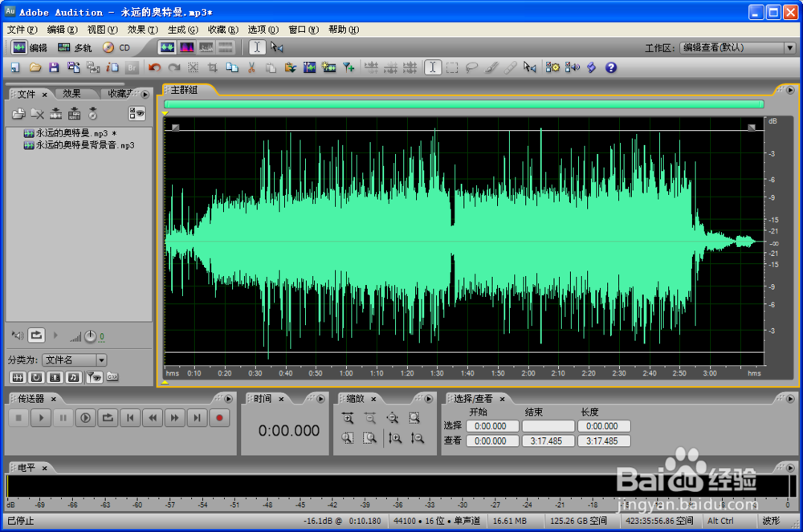This screenshot has width=803, height=532.
Task: Toggle the show options eye icon in Files panel
Action: (137, 114)
